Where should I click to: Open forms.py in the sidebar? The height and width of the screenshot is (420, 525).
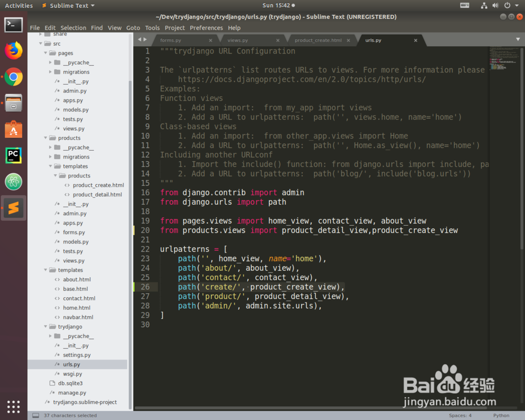74,232
